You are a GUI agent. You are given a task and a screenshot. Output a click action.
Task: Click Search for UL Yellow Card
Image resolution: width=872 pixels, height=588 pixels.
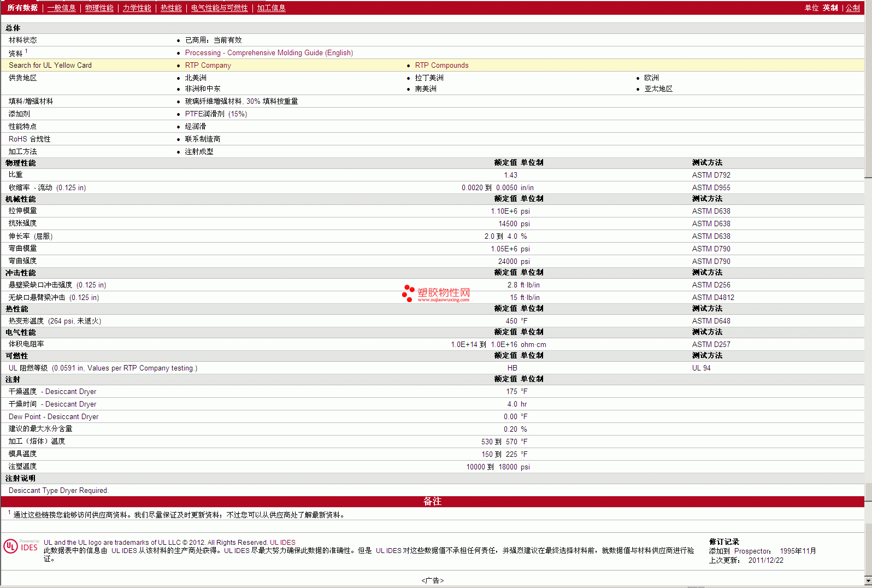[50, 66]
